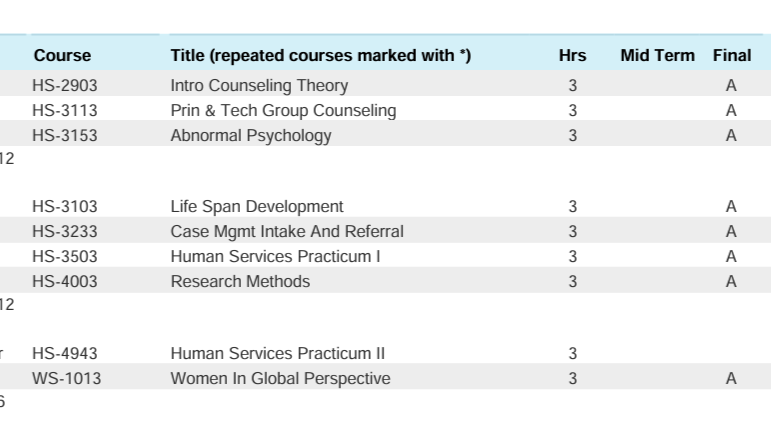The height and width of the screenshot is (436, 771).
Task: Select course code HS-3113
Action: (x=65, y=111)
